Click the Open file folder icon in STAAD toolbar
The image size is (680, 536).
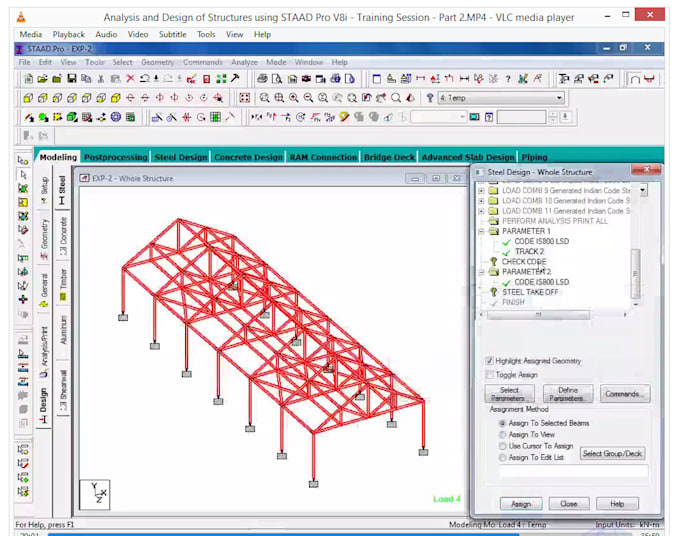42,79
